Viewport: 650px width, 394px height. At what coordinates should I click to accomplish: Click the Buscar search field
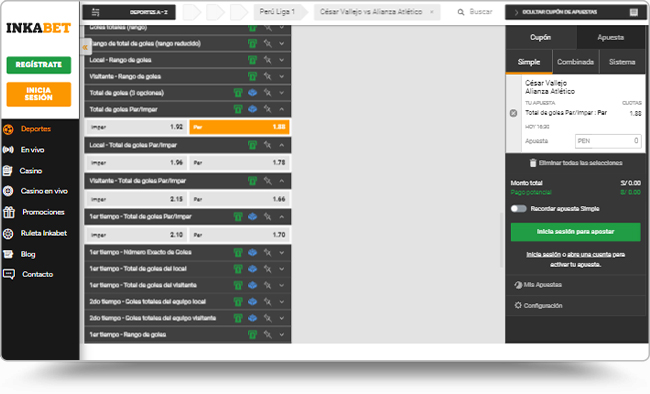click(480, 12)
